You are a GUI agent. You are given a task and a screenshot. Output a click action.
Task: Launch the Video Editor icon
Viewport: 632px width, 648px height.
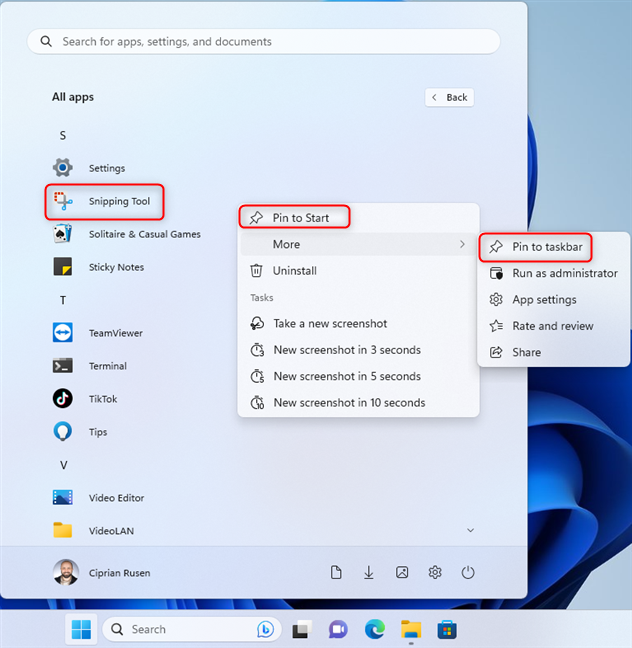click(63, 498)
